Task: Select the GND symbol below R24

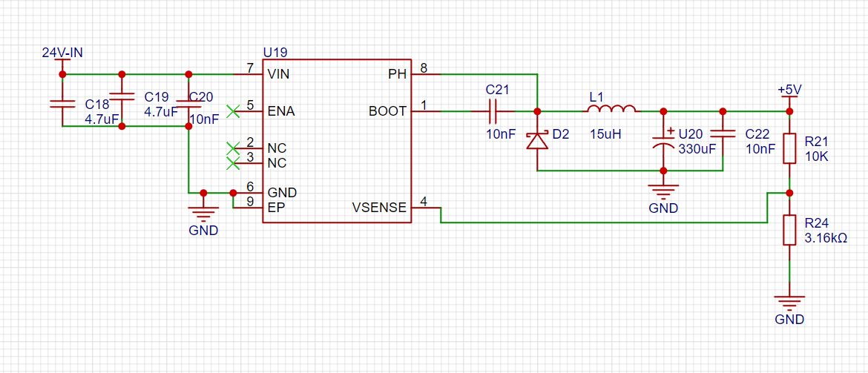Action: tap(789, 304)
